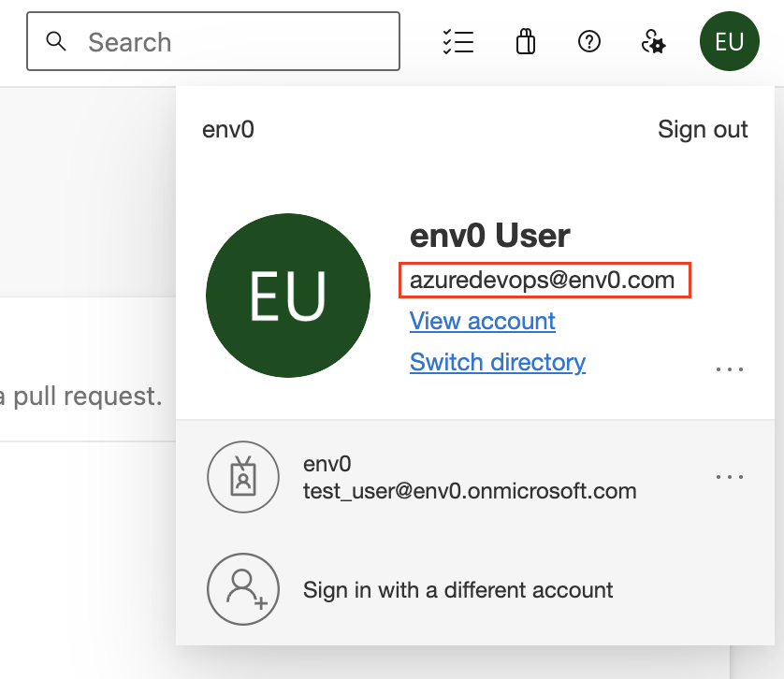784x679 pixels.
Task: Open more options for test_user account
Action: click(x=730, y=477)
